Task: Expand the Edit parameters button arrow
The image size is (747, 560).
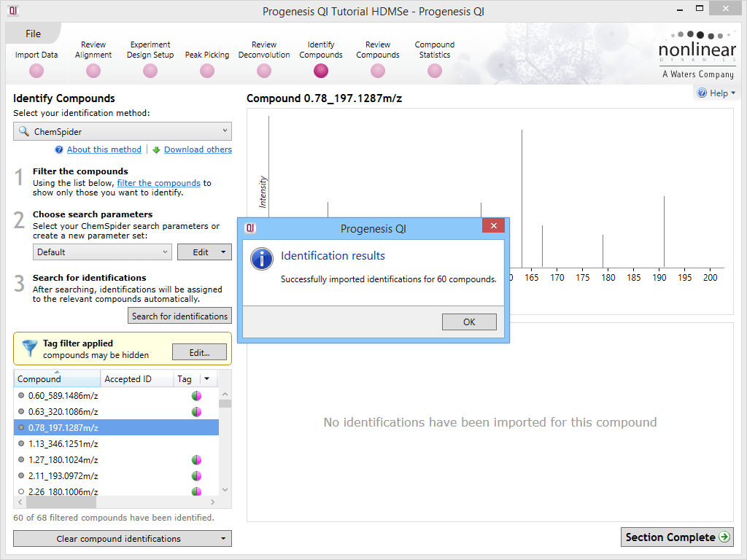Action: 223,252
